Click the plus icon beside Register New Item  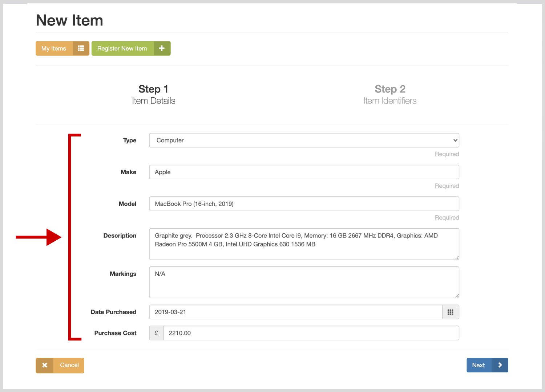pos(162,48)
